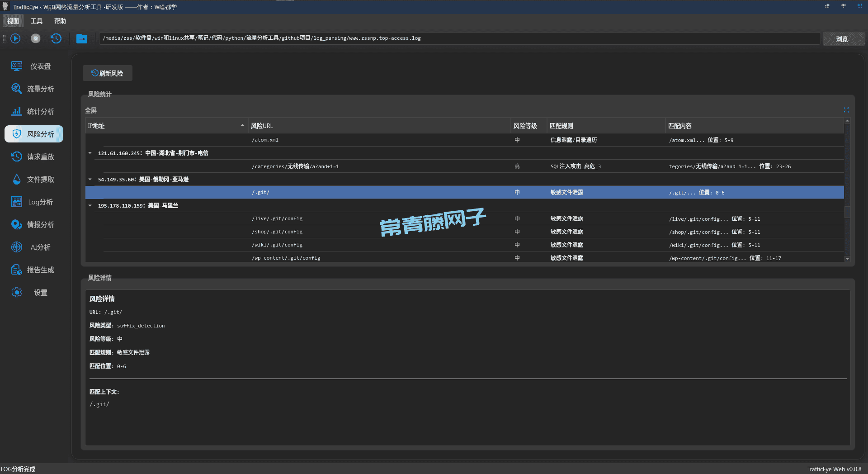Click the 浏览 browse button
Screen dimensions: 868x474
tap(844, 39)
